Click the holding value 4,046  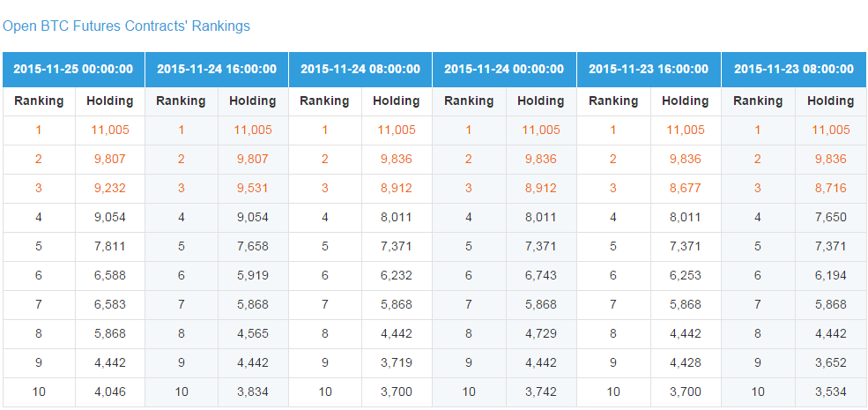(x=109, y=391)
